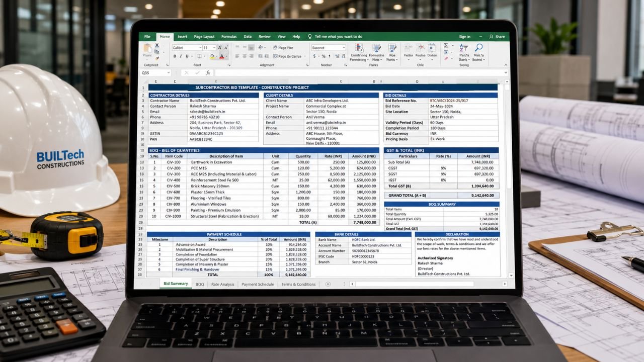Apply the yellow Fill Color

[212, 56]
